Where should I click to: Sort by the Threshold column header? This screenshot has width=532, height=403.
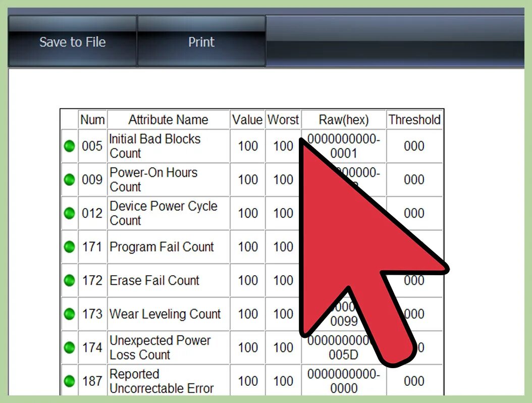(414, 120)
